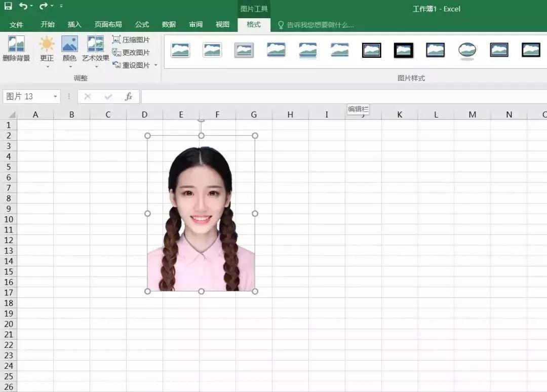The height and width of the screenshot is (392, 547).
Task: Open the Corrections (更正) sun icon
Action: (x=47, y=45)
